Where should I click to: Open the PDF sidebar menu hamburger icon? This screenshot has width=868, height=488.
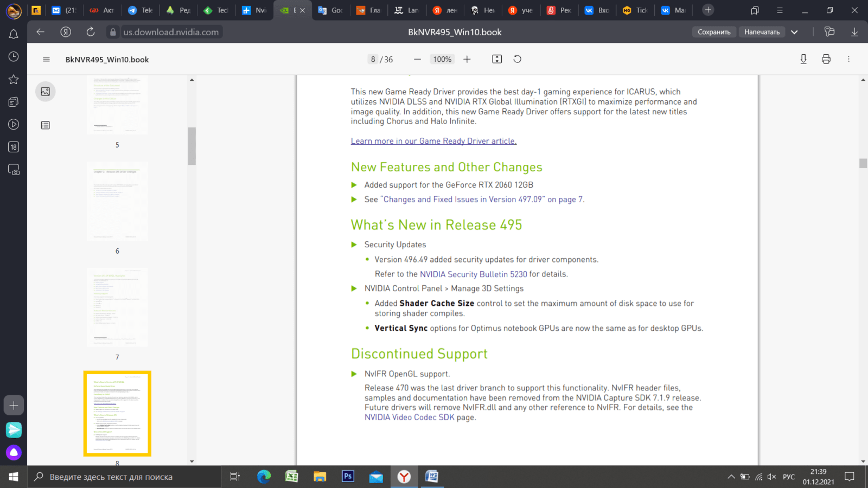(x=46, y=59)
